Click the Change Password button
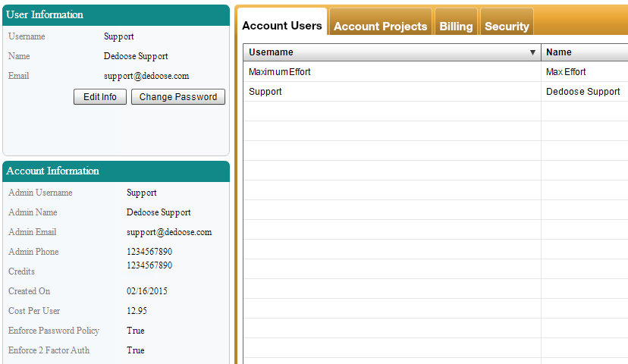628x364 pixels. 178,97
